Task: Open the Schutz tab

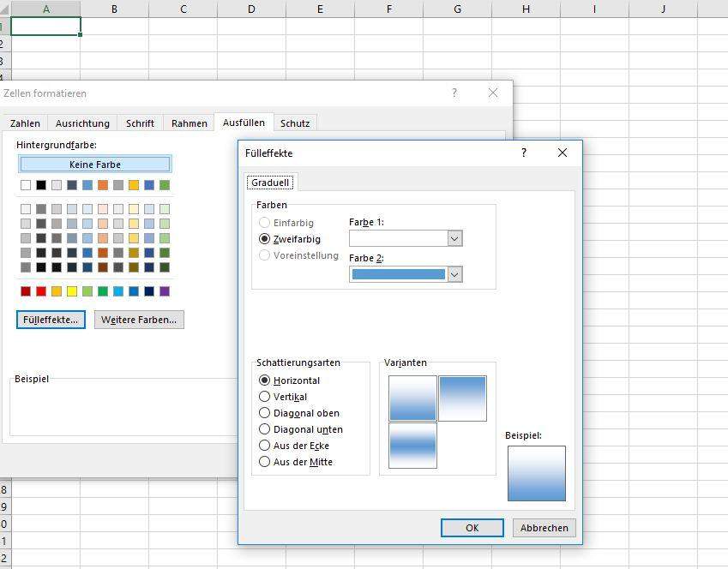Action: point(295,123)
